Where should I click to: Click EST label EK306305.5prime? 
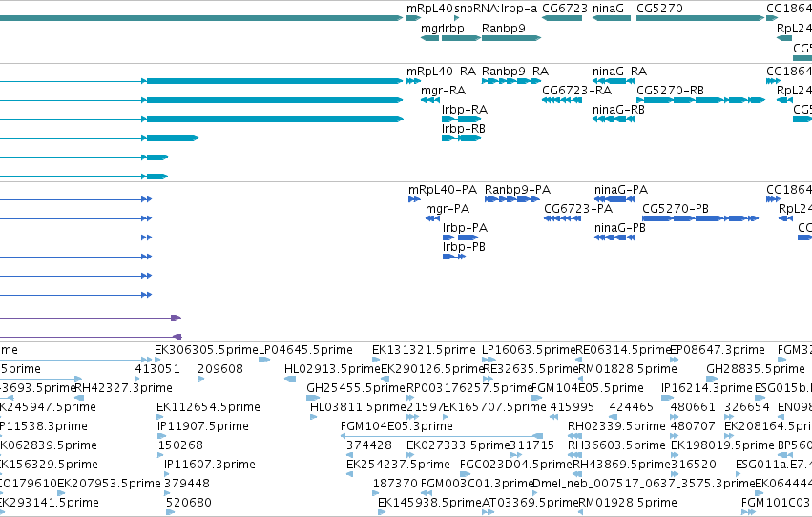(x=207, y=350)
